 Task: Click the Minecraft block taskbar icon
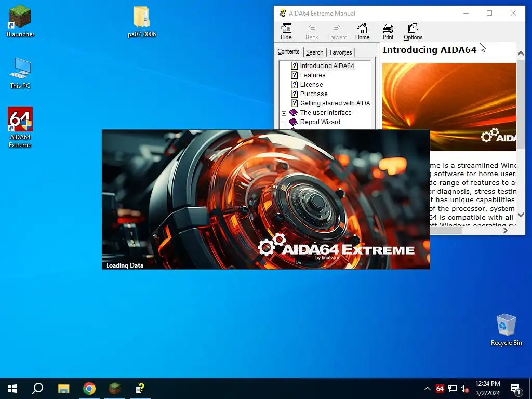click(115, 389)
